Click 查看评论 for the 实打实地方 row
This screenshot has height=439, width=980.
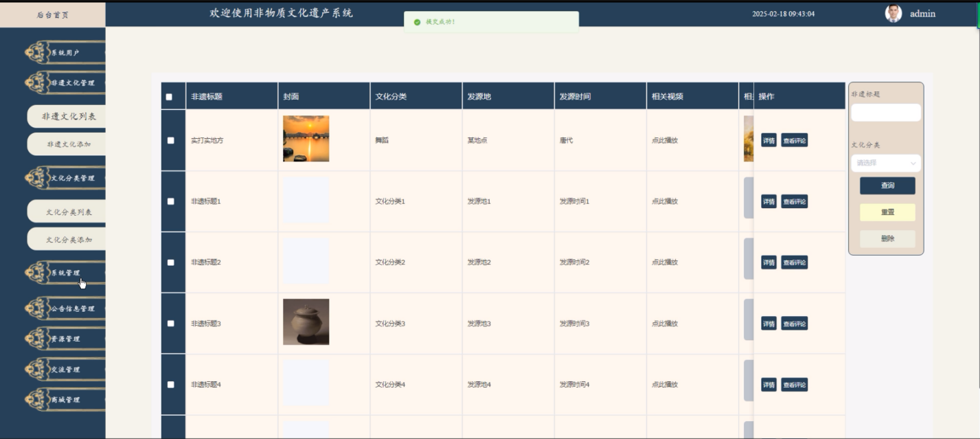click(x=794, y=141)
